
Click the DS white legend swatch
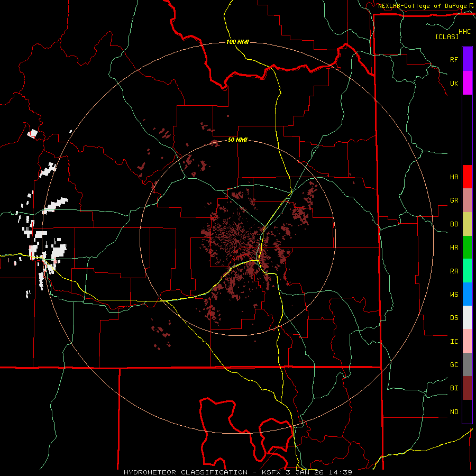click(x=467, y=317)
